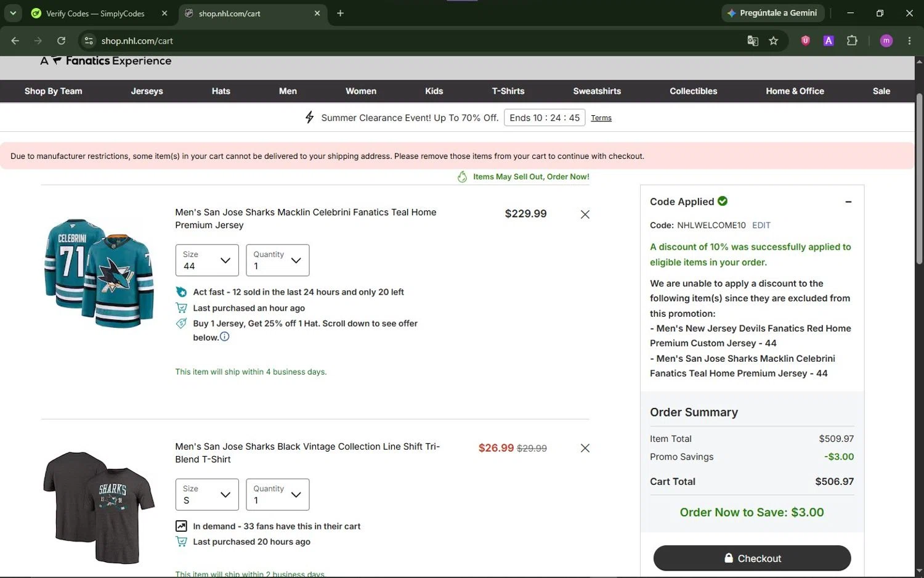
Task: Click the Pregúntale a Gemini button
Action: point(772,13)
